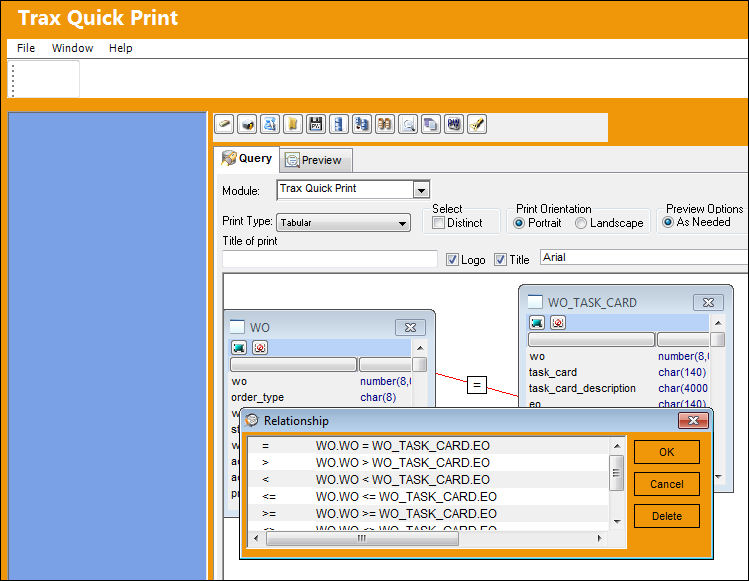
Task: Click the overlapping windows copy icon
Action: click(430, 124)
